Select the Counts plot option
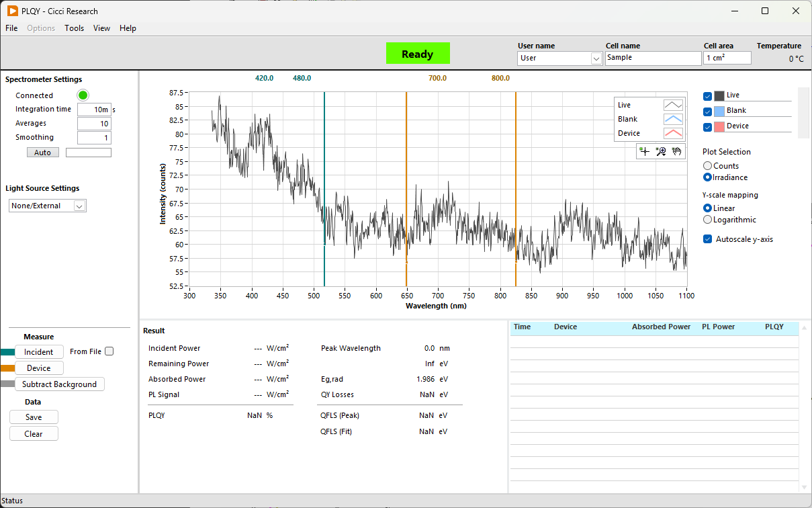812x508 pixels. [x=707, y=166]
